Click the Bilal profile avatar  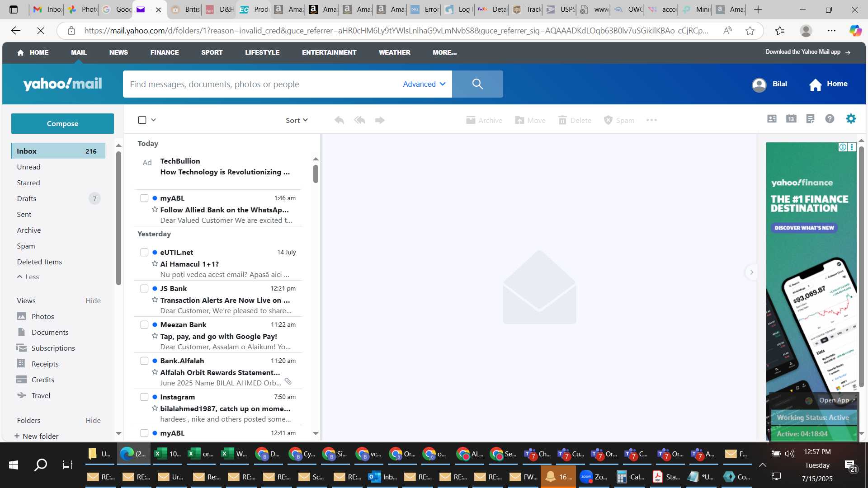[x=759, y=84]
